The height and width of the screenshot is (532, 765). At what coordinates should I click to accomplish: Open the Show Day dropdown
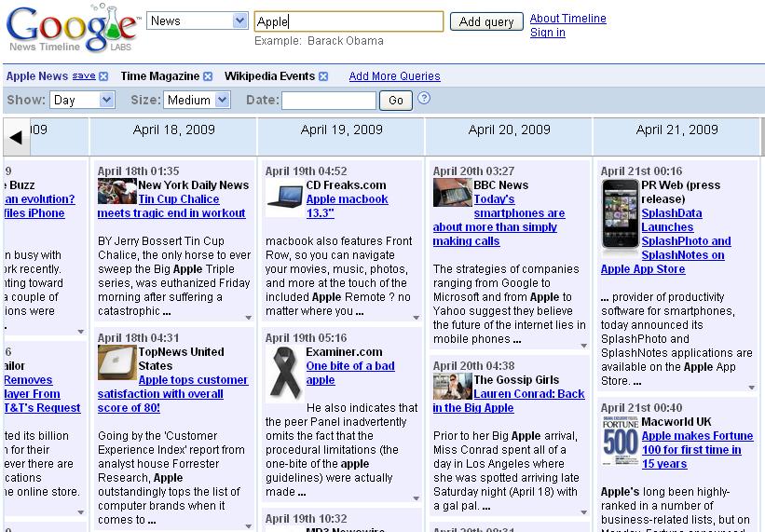coord(82,100)
